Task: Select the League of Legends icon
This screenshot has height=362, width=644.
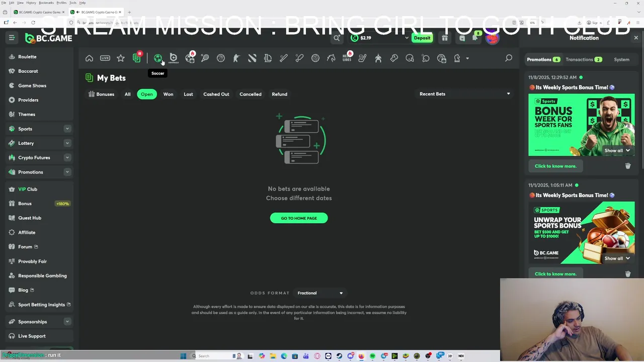Action: coord(268,58)
